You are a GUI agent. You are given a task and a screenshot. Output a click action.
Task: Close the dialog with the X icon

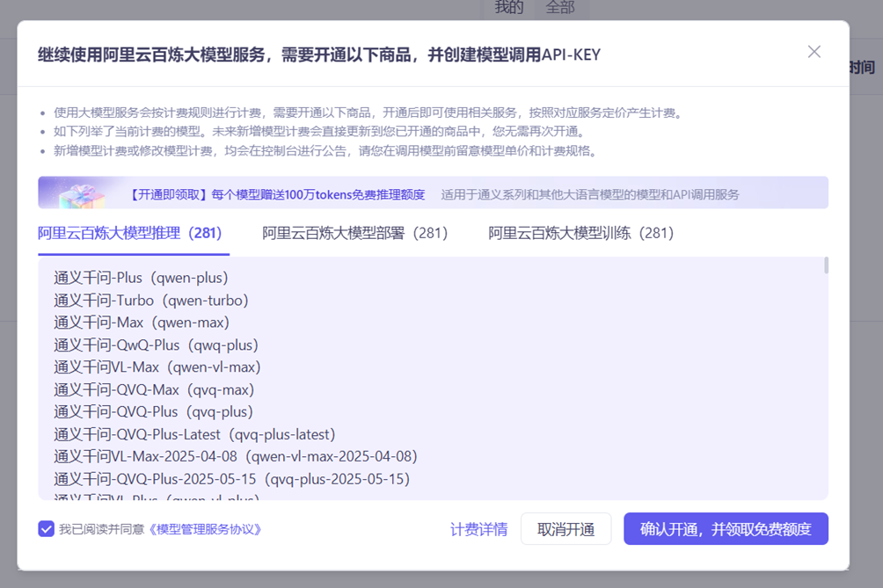814,52
